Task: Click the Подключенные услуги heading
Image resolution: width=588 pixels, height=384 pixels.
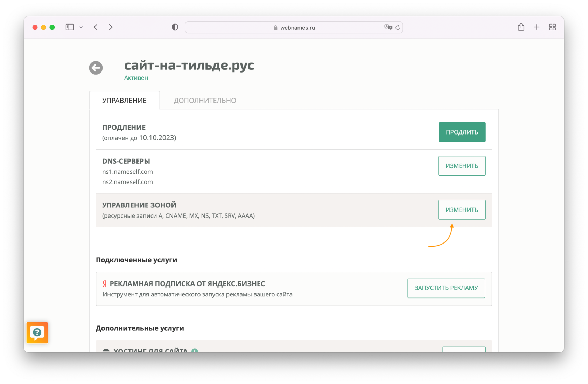Action: pos(136,260)
